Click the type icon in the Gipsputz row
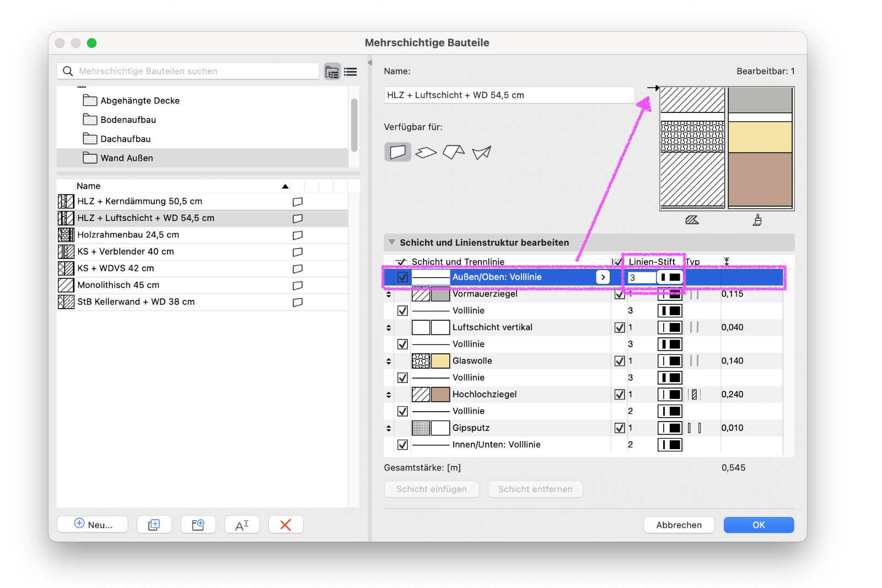This screenshot has width=882, height=588. tap(695, 428)
